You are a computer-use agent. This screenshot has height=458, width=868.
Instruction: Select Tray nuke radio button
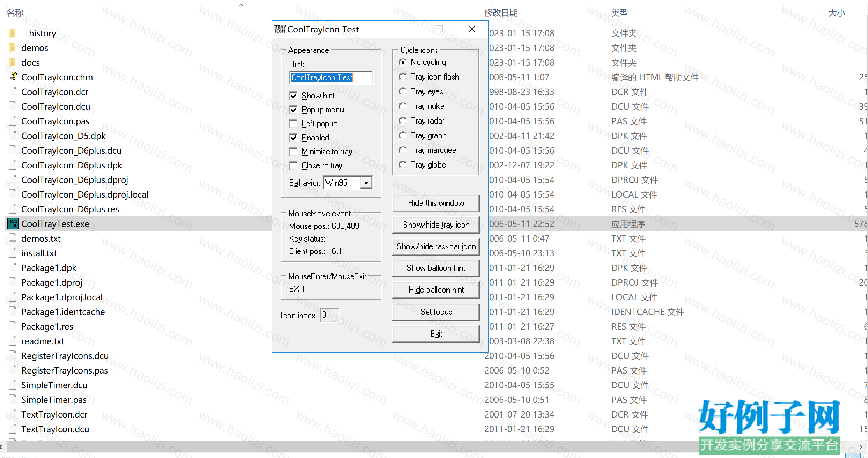pos(403,106)
